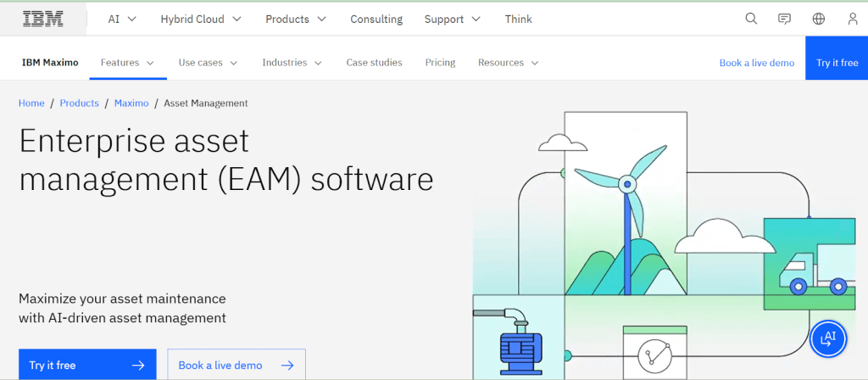The height and width of the screenshot is (380, 868).
Task: Click the IBM logo
Action: [42, 19]
